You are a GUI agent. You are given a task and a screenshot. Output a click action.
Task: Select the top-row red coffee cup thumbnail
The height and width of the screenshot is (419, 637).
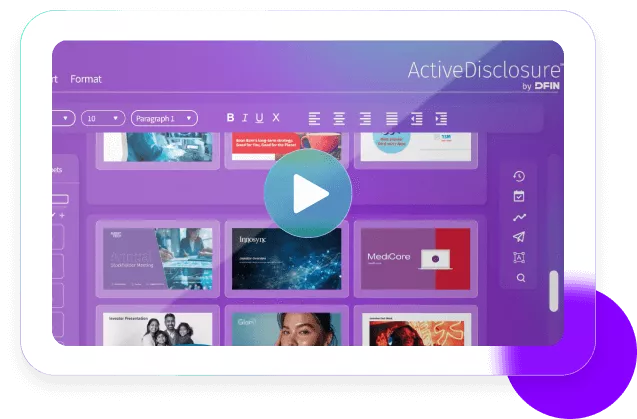coord(286,147)
